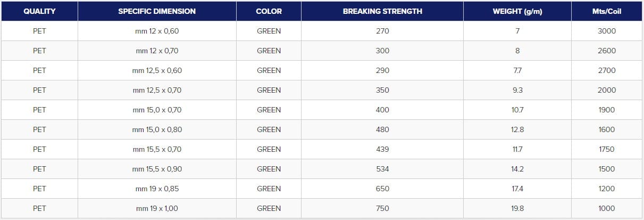Click the Mts/Coil column header

tap(606, 11)
